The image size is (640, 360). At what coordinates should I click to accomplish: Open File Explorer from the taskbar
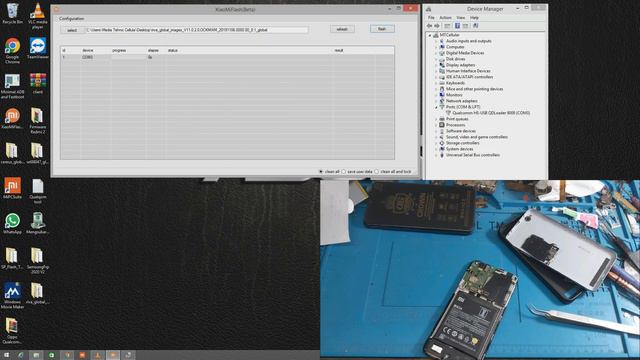[x=36, y=356]
